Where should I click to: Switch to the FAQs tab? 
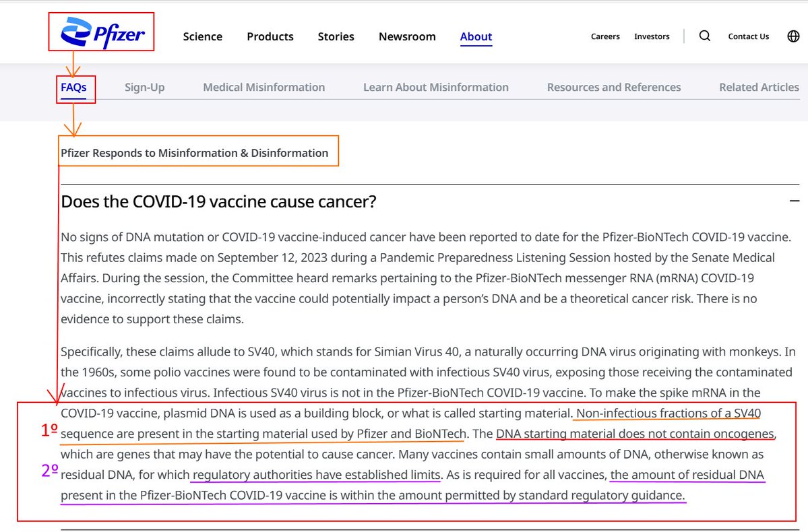coord(73,88)
